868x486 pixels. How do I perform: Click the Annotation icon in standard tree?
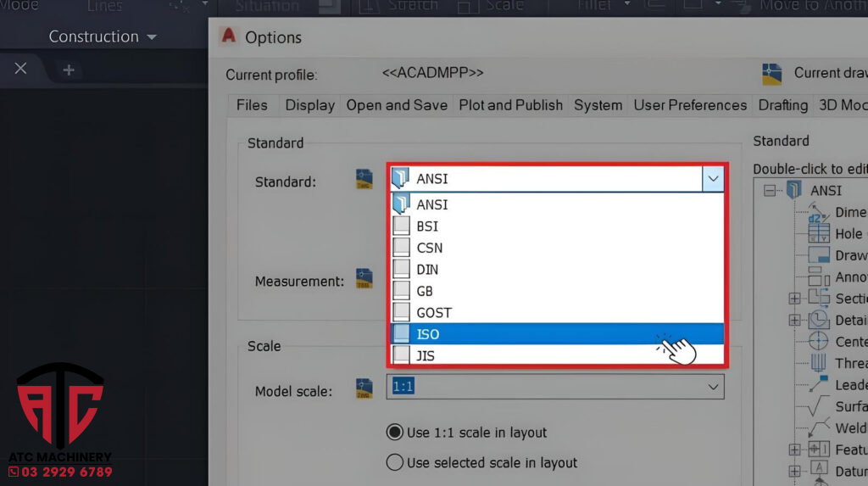819,277
